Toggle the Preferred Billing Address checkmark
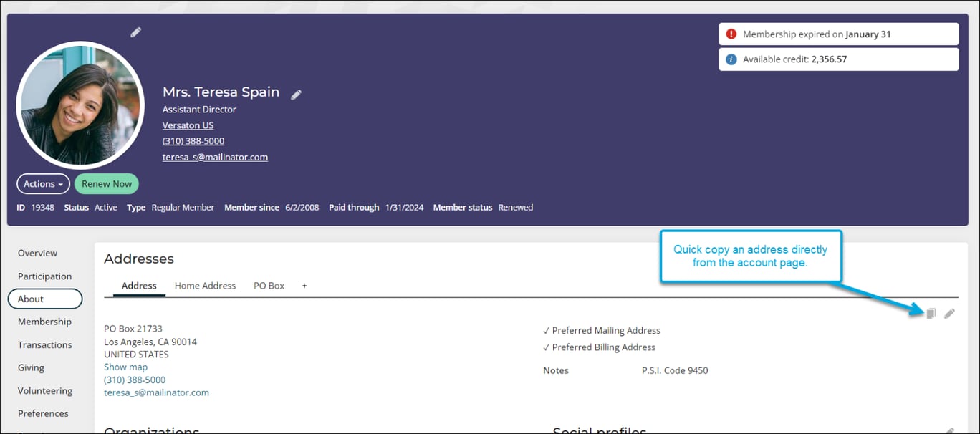980x434 pixels. click(547, 347)
